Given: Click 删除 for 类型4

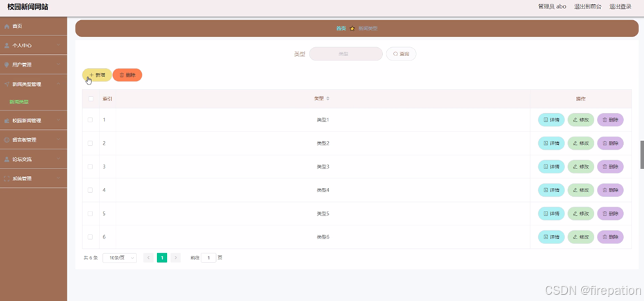Looking at the screenshot, I should coord(610,190).
